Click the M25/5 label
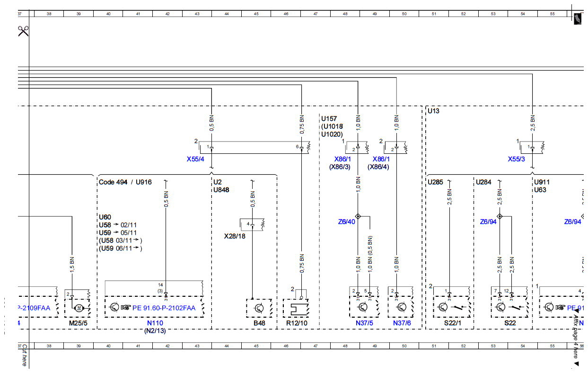This screenshot has height=373, width=588. 79,323
